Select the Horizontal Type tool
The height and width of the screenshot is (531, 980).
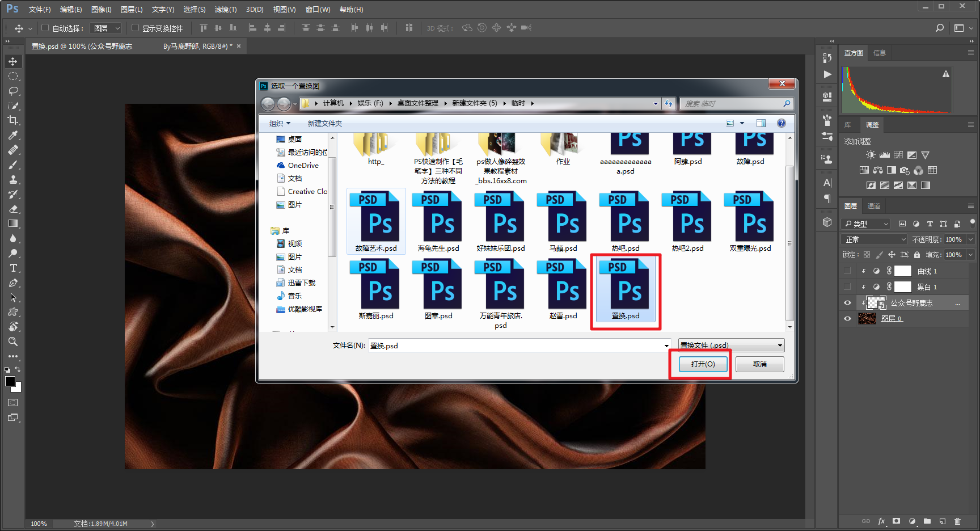[12, 268]
